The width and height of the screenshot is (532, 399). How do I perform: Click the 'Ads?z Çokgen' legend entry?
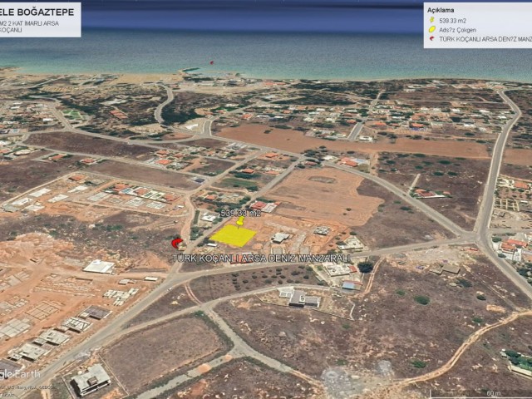point(457,30)
